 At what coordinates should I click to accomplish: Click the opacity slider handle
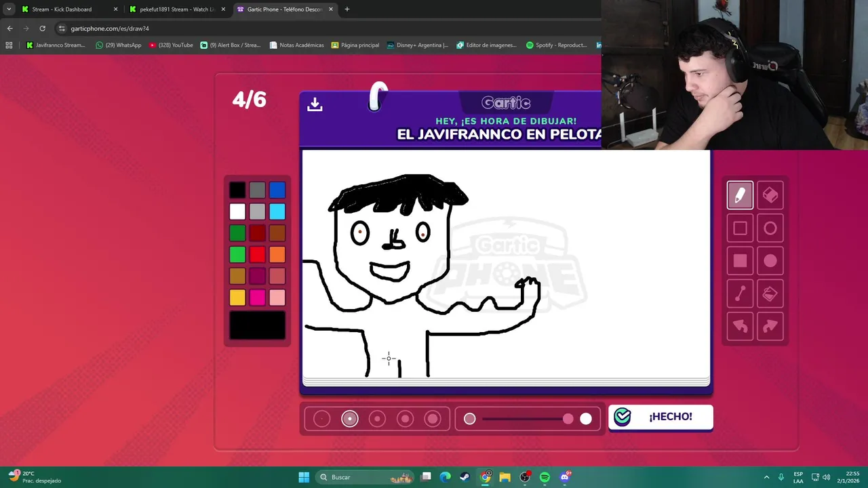(x=568, y=419)
